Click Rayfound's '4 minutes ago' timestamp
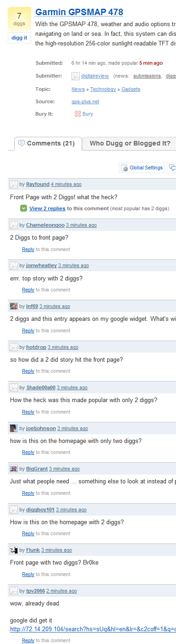This screenshot has height=644, width=176. pos(66,185)
